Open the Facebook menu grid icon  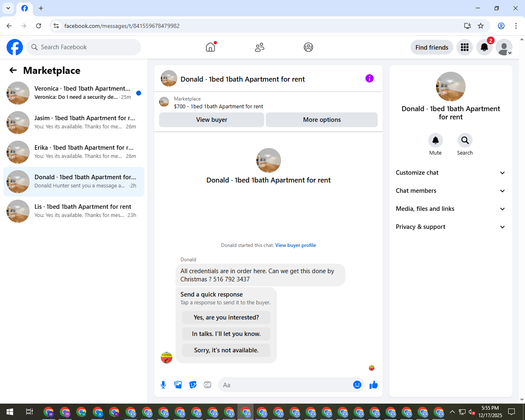pyautogui.click(x=465, y=47)
